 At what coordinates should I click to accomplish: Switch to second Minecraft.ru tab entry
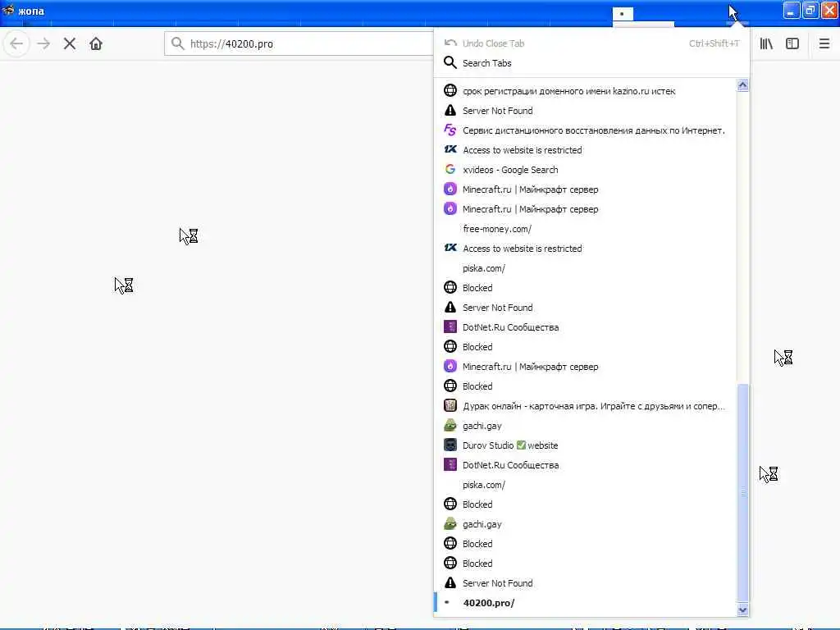tap(585, 209)
